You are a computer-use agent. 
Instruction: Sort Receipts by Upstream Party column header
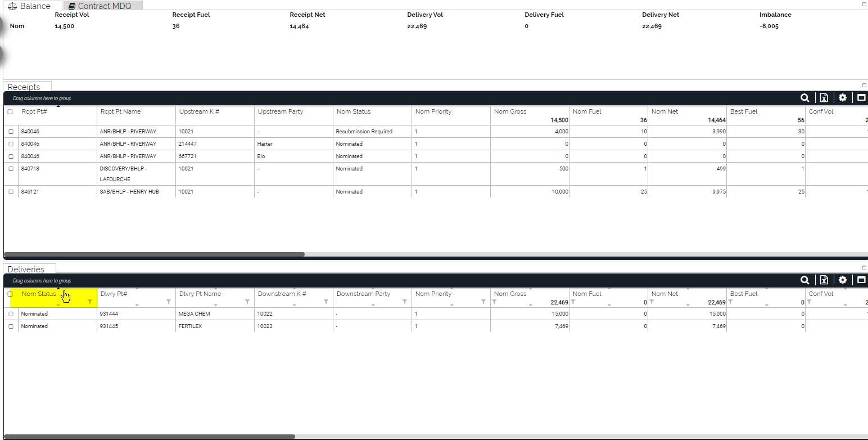280,111
